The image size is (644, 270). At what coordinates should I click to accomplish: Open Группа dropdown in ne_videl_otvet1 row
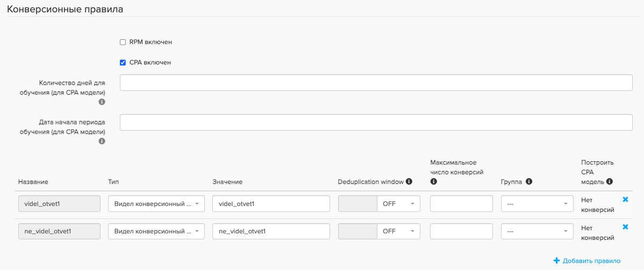[536, 231]
